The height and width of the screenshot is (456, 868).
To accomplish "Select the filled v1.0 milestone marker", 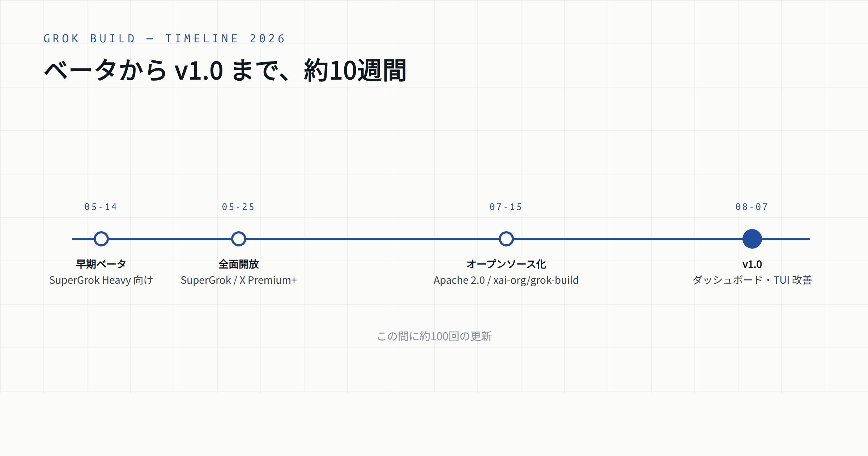I will point(752,239).
